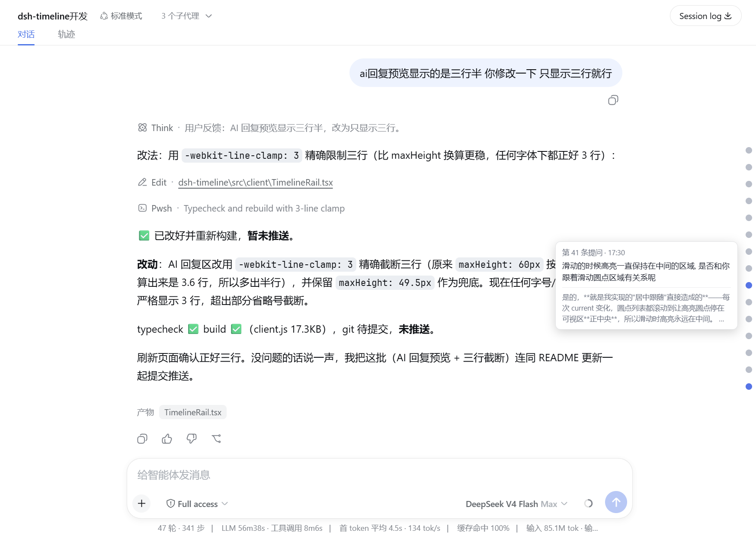Click the bottom-most blue timeline rail dot
The width and height of the screenshot is (756, 536).
coord(749,387)
